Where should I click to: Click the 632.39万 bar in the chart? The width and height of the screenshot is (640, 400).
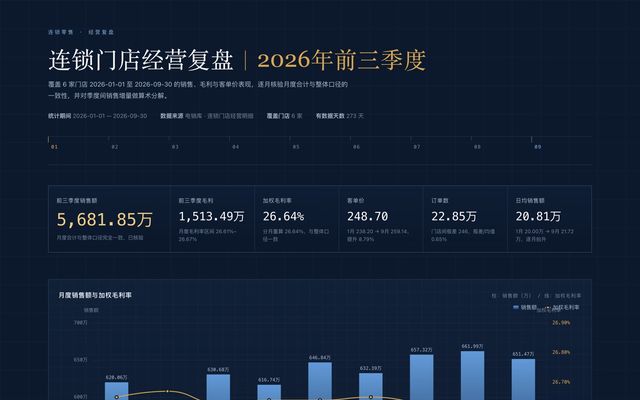pos(371,387)
